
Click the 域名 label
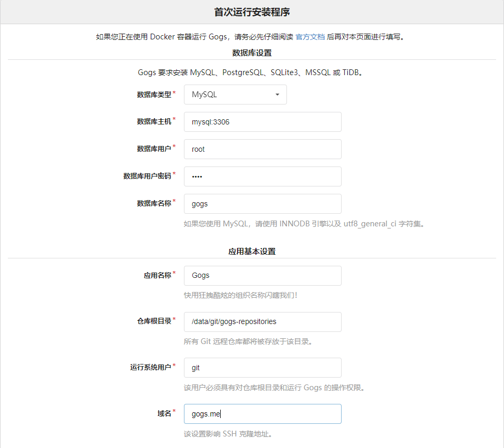point(164,413)
